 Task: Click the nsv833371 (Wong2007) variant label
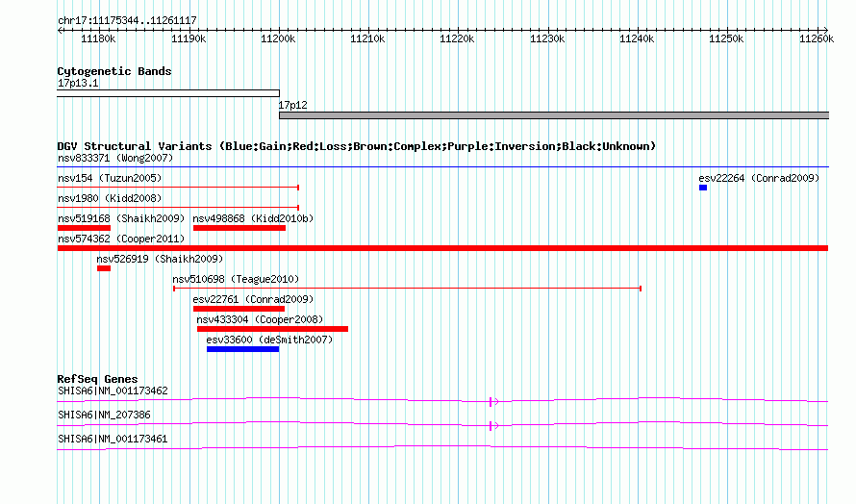[x=115, y=158]
